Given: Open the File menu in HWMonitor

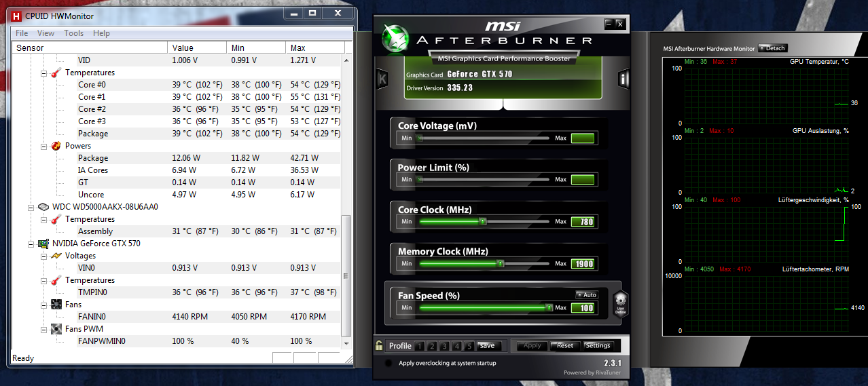Looking at the screenshot, I should [x=22, y=33].
